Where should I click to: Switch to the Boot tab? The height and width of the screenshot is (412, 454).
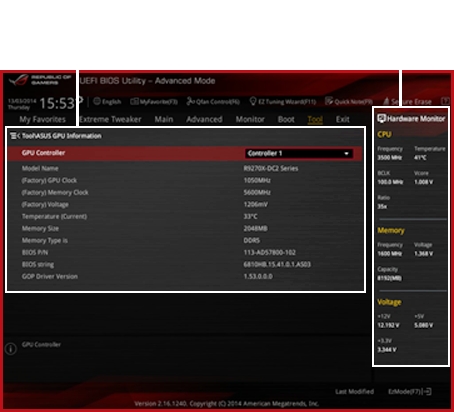point(286,119)
